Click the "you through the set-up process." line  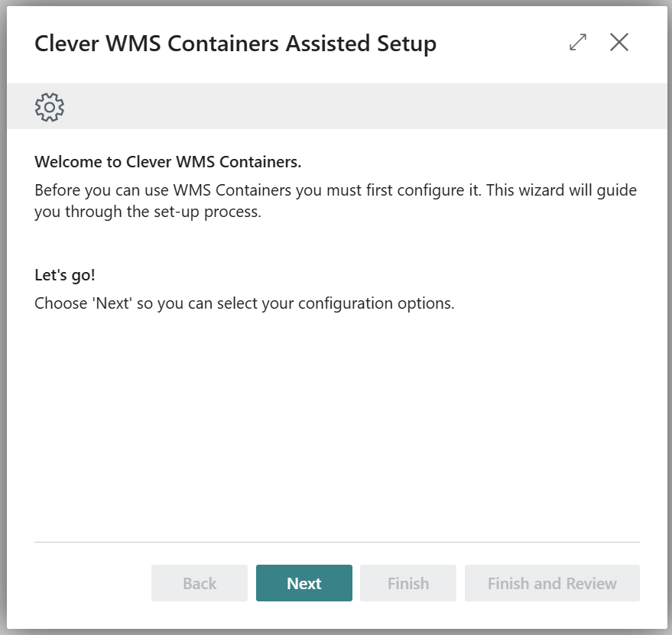(148, 212)
